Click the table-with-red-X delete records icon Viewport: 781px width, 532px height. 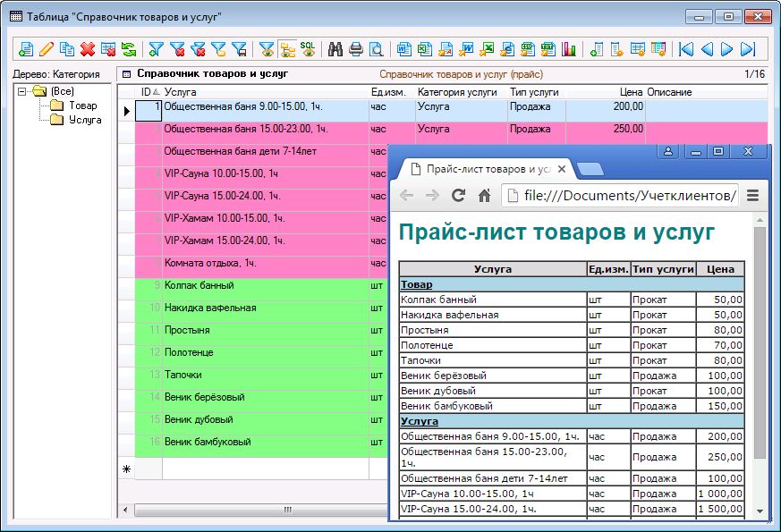pyautogui.click(x=108, y=49)
